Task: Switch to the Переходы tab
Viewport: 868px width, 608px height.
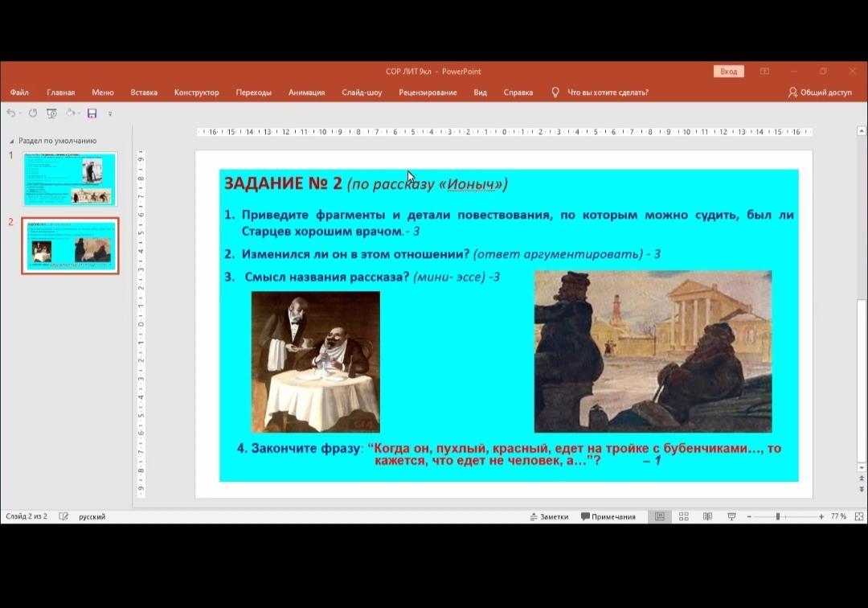Action: point(253,92)
